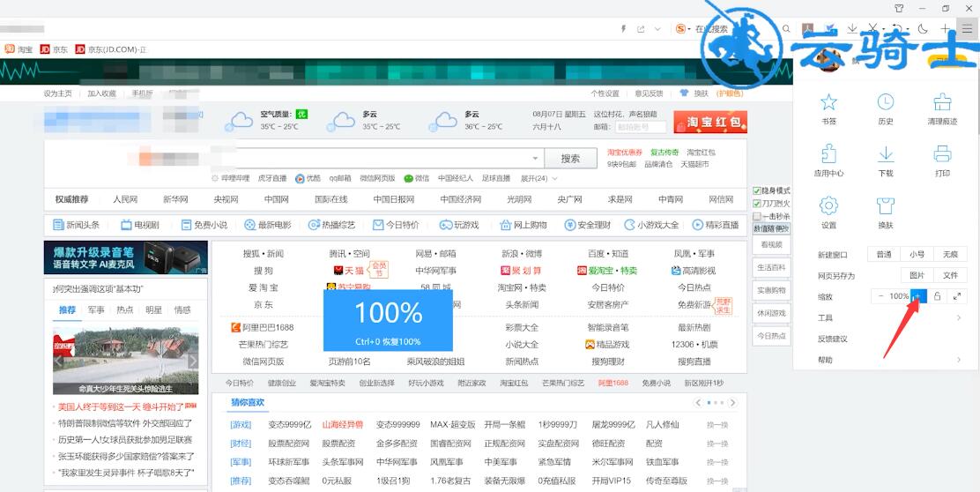Screen dimensions: 980x492
Task: Open 网上购物 online shopping shortcut
Action: tap(523, 225)
